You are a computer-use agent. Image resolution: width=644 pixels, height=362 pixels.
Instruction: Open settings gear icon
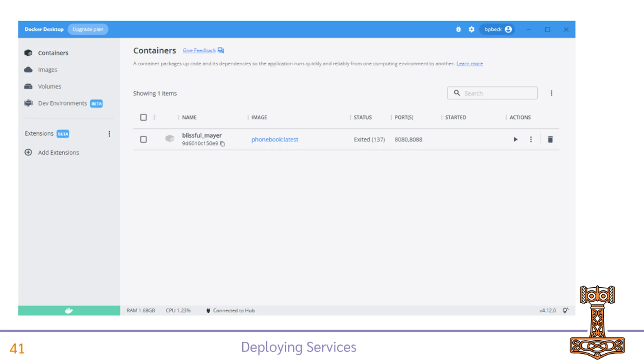pyautogui.click(x=471, y=29)
